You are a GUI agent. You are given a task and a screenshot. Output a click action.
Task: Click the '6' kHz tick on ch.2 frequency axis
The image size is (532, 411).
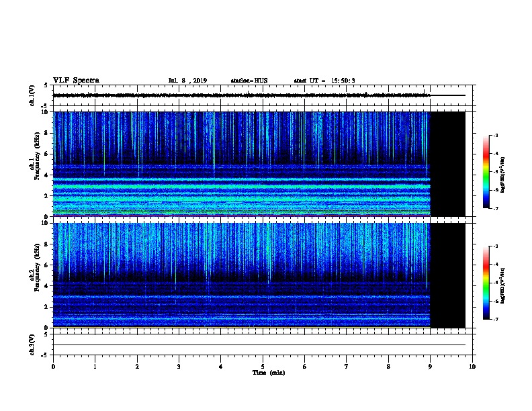pyautogui.click(x=48, y=265)
